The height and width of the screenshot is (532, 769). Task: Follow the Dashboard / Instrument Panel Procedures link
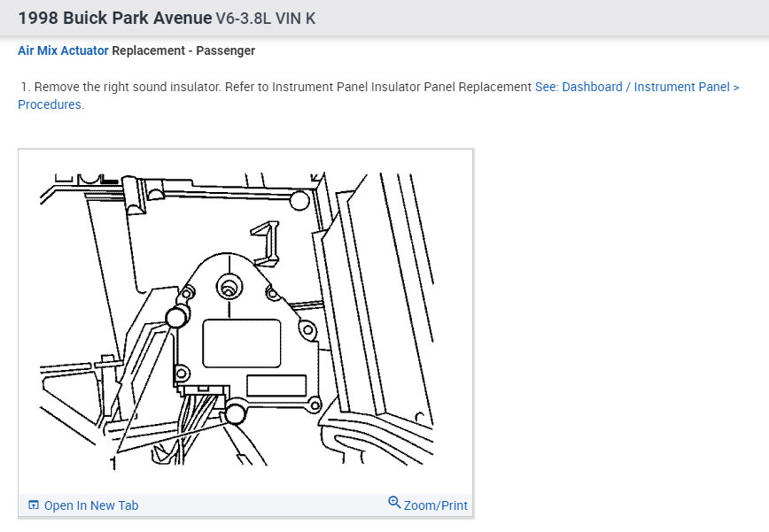637,88
